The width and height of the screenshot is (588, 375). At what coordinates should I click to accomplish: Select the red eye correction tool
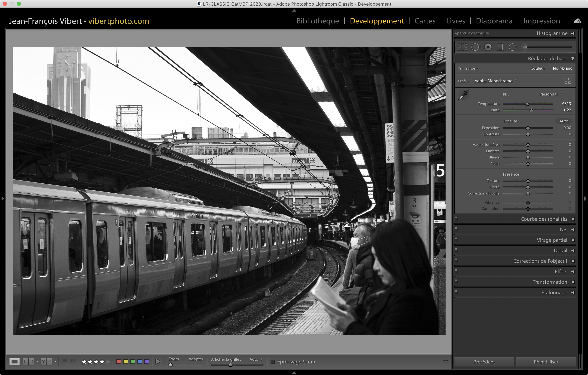488,47
